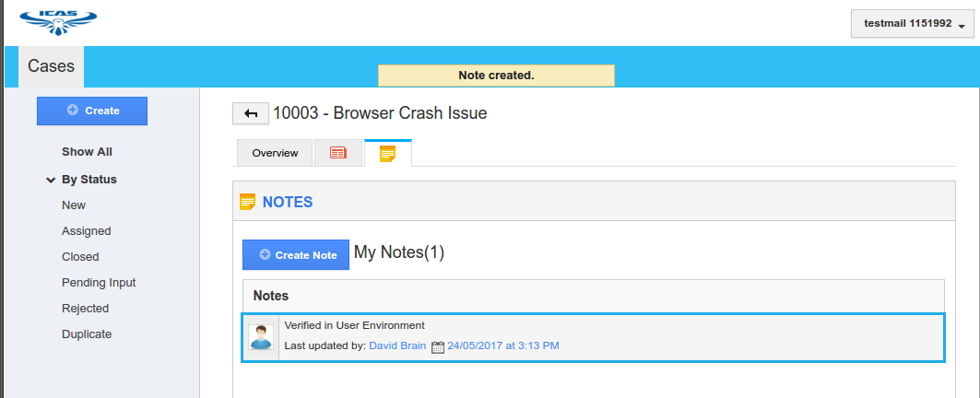Select Show All cases

pos(87,152)
